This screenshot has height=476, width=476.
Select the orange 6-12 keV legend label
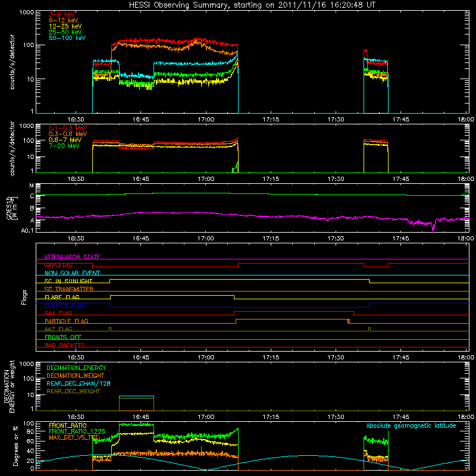point(64,20)
